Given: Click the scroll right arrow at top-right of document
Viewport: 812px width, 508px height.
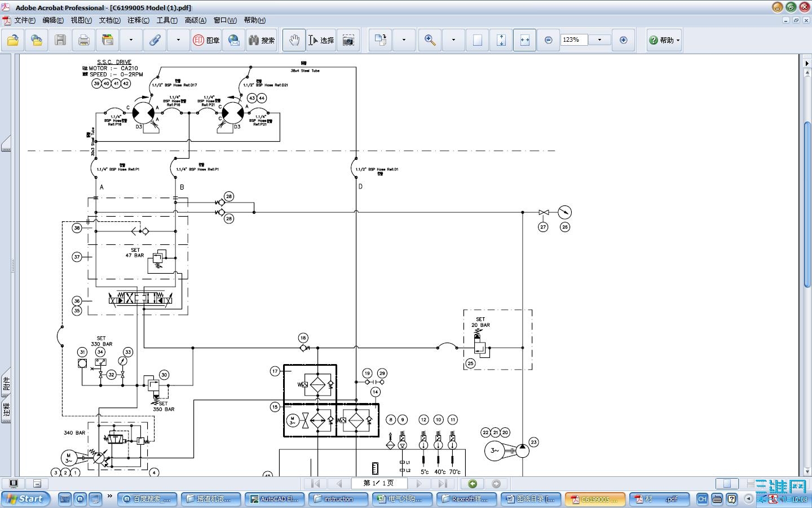Looking at the screenshot, I should pyautogui.click(x=807, y=63).
